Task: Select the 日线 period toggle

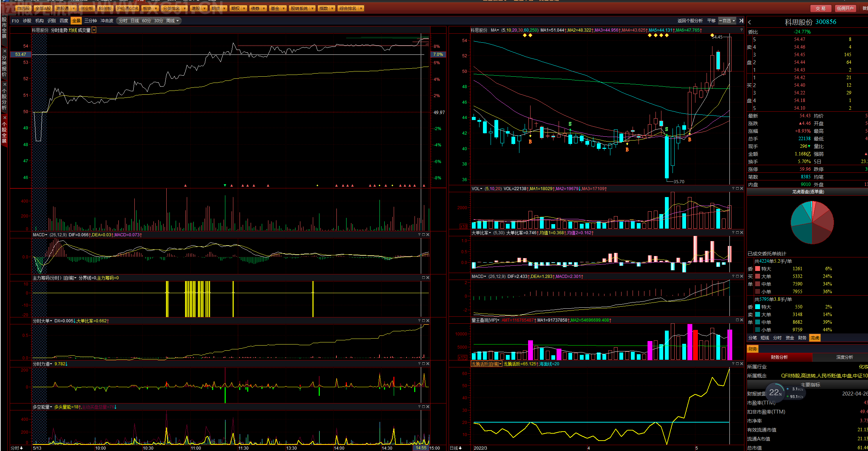Action: pyautogui.click(x=135, y=21)
